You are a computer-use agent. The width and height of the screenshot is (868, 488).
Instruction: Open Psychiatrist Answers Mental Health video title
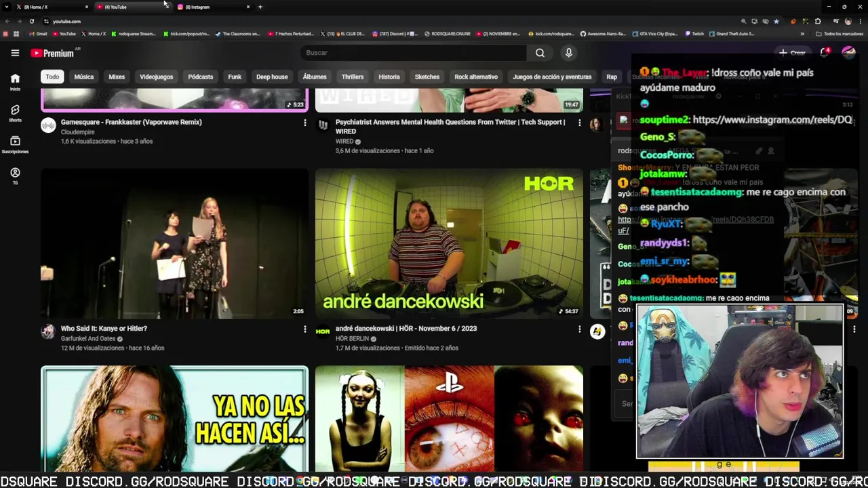450,127
